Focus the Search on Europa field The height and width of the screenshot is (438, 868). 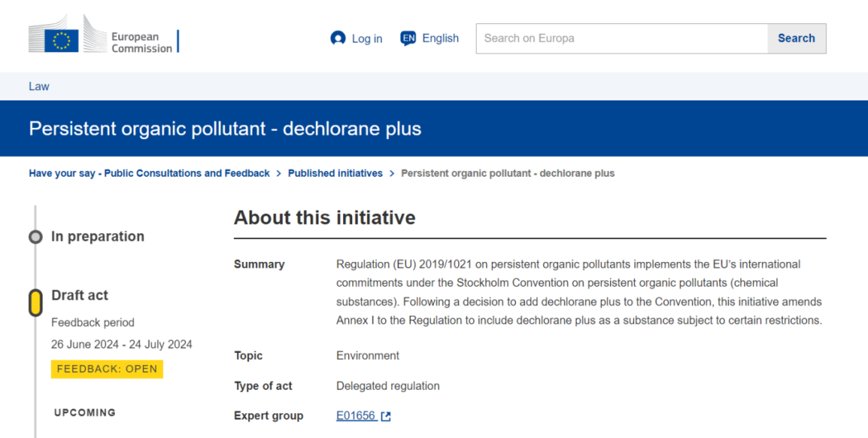tap(621, 39)
